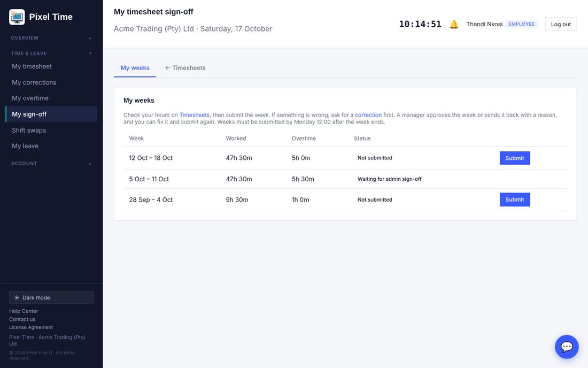Screen dimensions: 588x368
Task: Open the chat support bubble
Action: pyautogui.click(x=567, y=347)
